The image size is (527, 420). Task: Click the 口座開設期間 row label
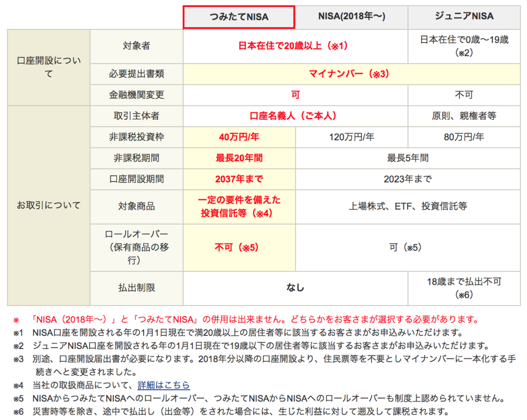pos(136,179)
